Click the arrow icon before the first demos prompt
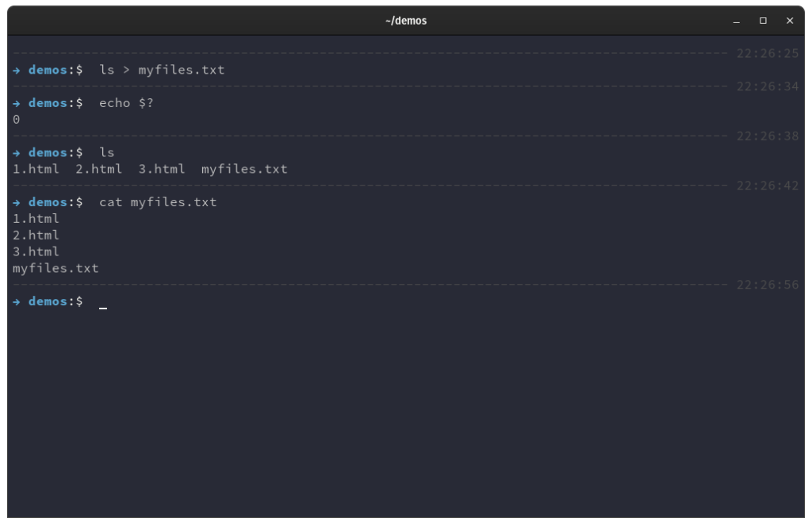 [16, 70]
